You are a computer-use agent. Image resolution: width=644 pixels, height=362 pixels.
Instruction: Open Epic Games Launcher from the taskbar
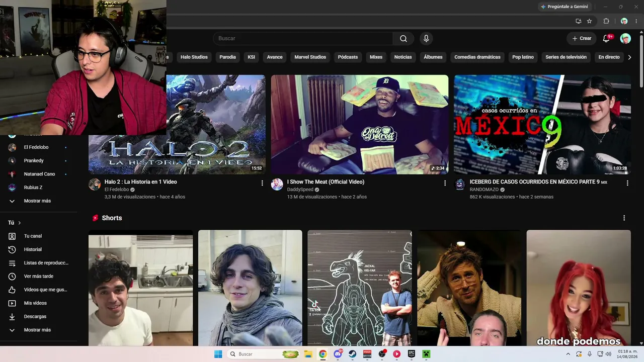[412, 354]
